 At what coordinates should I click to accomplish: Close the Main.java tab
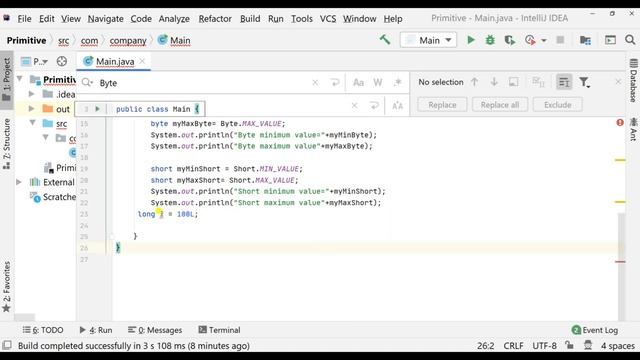142,61
